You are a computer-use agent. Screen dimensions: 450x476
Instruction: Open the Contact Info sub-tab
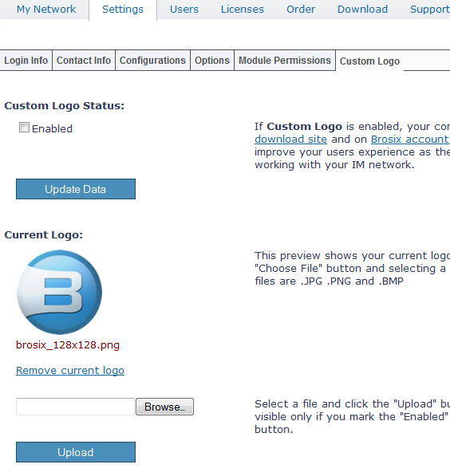click(x=84, y=61)
